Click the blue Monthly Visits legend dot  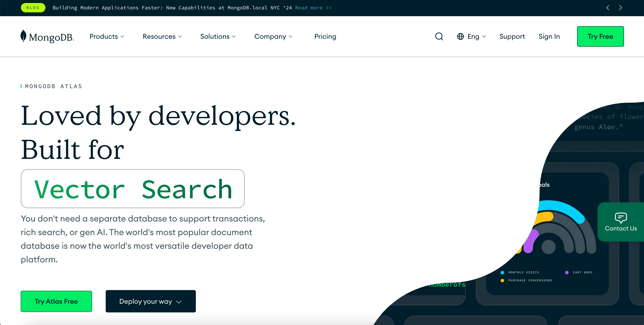coord(502,273)
